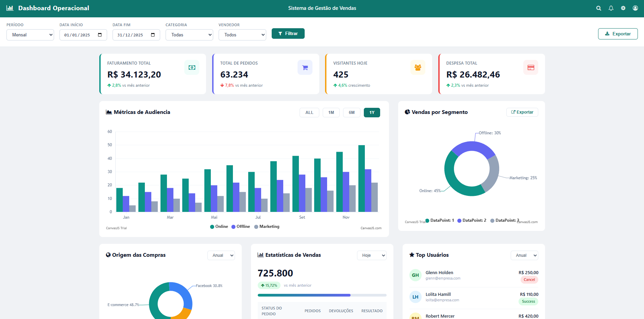Click the GH avatar of Glenn Holden
This screenshot has width=644, height=319.
click(415, 275)
